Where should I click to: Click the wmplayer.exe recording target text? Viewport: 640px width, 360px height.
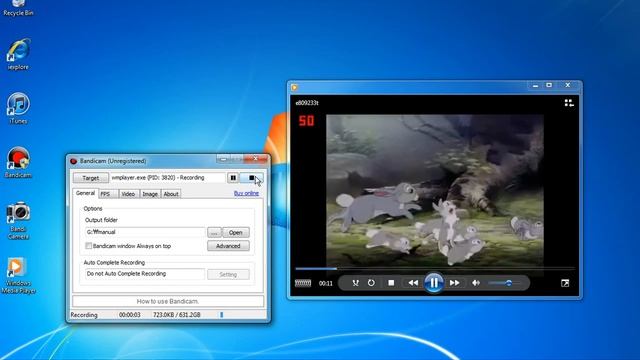pyautogui.click(x=158, y=178)
